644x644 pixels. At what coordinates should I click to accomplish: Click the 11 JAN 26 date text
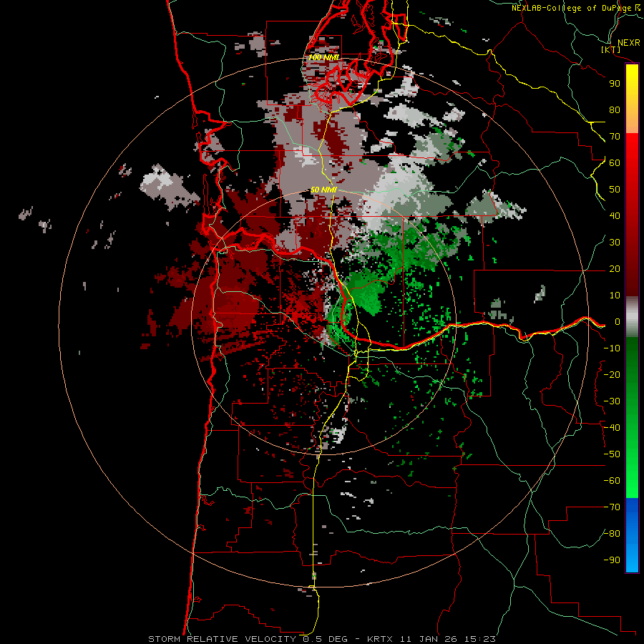tap(429, 639)
